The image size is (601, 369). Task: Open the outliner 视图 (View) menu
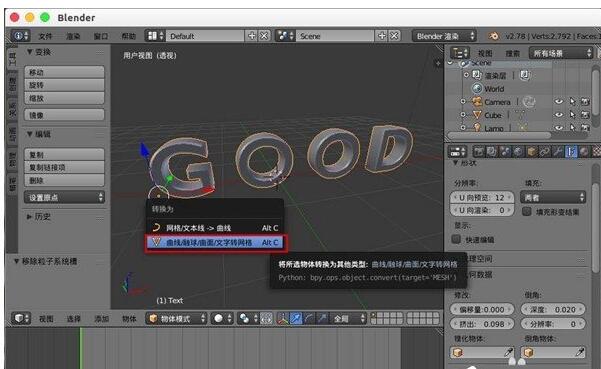[x=485, y=53]
